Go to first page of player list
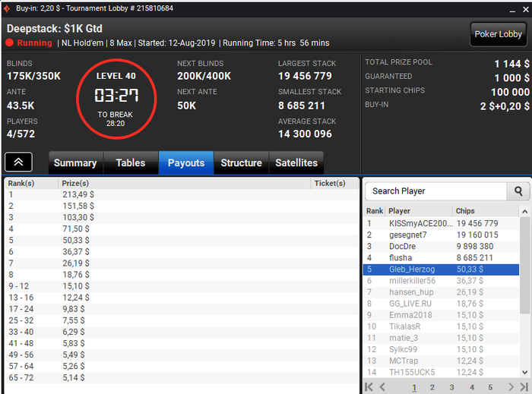Image resolution: width=532 pixels, height=394 pixels. click(369, 387)
